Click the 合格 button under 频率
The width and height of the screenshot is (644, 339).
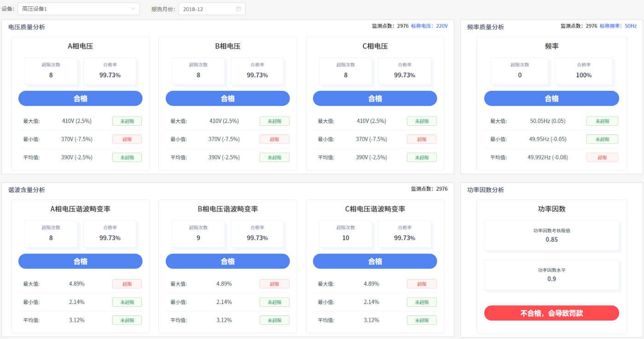click(551, 99)
